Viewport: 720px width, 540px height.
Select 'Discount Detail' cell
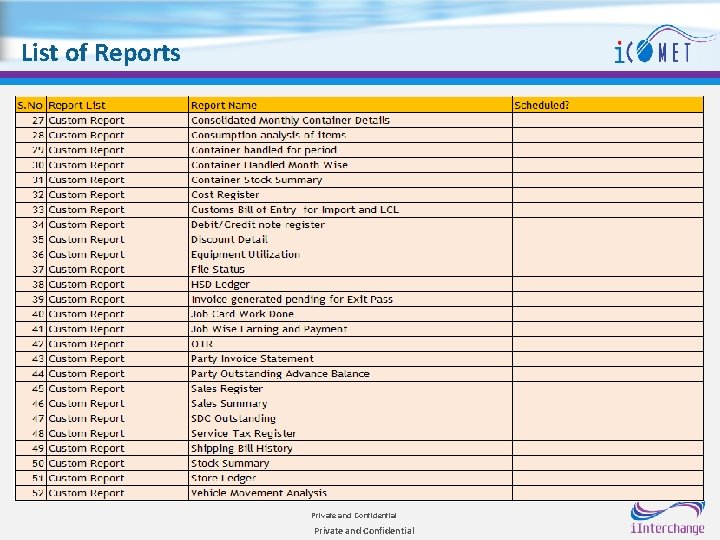pos(350,240)
